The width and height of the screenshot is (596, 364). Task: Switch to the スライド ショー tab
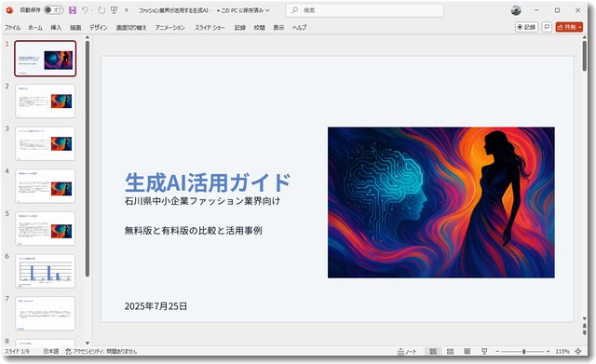pos(210,27)
